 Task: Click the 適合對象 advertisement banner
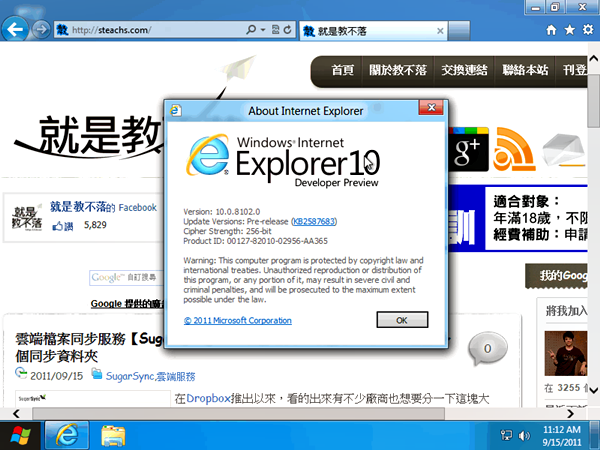517,218
